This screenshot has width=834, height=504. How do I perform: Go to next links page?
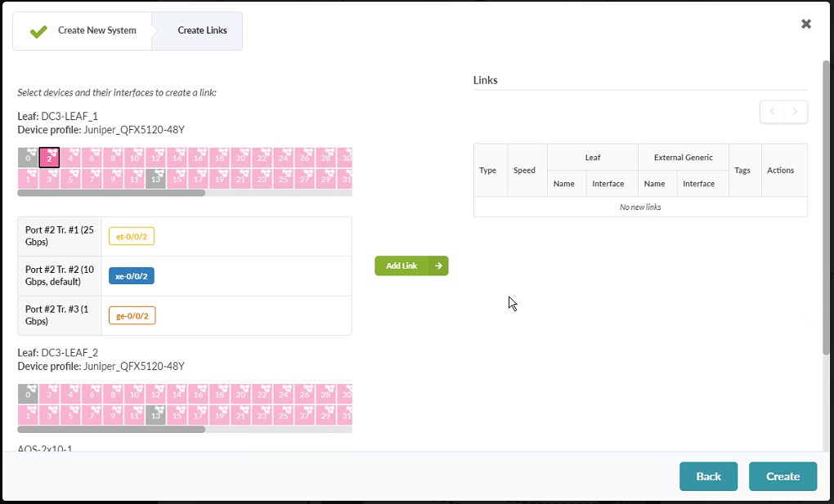[x=796, y=112]
